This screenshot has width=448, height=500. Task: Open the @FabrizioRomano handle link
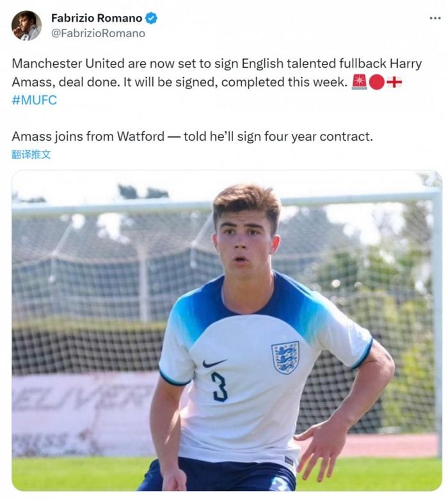[x=98, y=33]
